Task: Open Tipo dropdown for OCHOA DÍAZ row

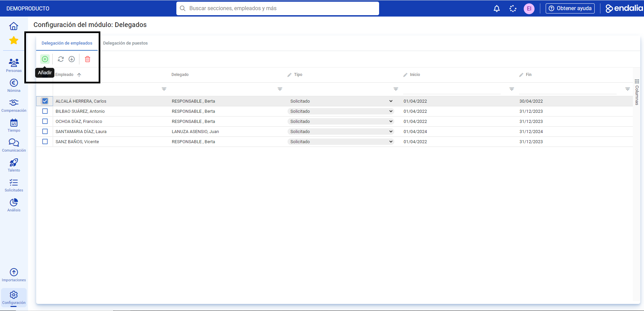Action: pos(341,121)
